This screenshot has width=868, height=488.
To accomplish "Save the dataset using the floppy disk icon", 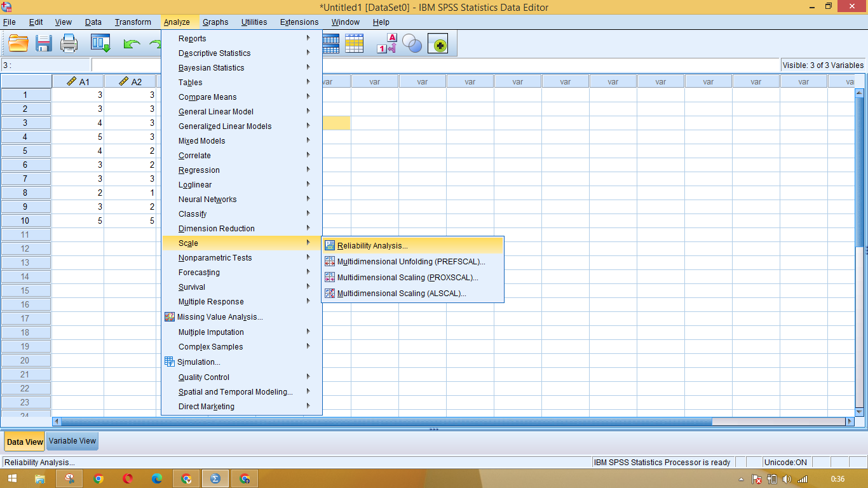I will [x=44, y=44].
